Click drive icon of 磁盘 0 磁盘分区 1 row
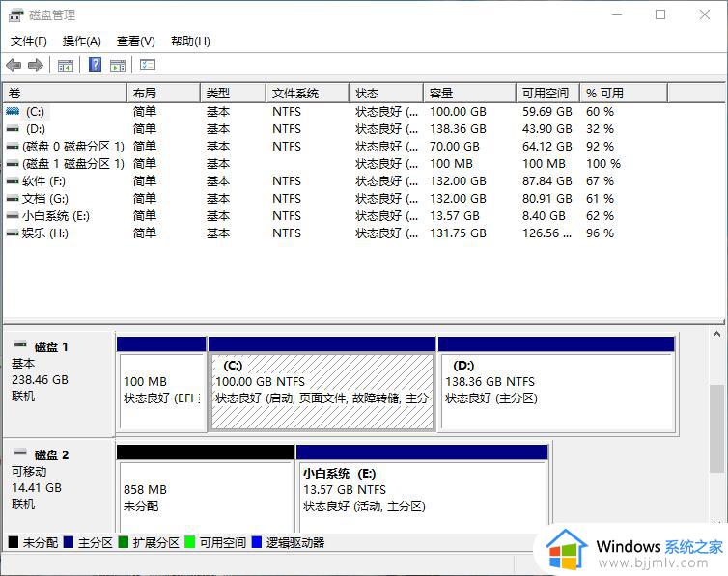Image resolution: width=728 pixels, height=576 pixels. [x=13, y=147]
